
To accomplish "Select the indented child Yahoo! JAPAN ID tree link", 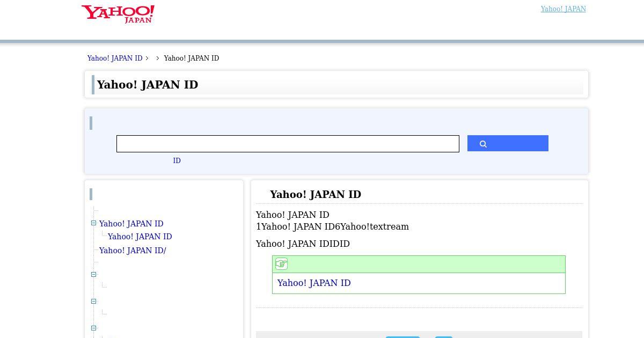I will [x=140, y=237].
